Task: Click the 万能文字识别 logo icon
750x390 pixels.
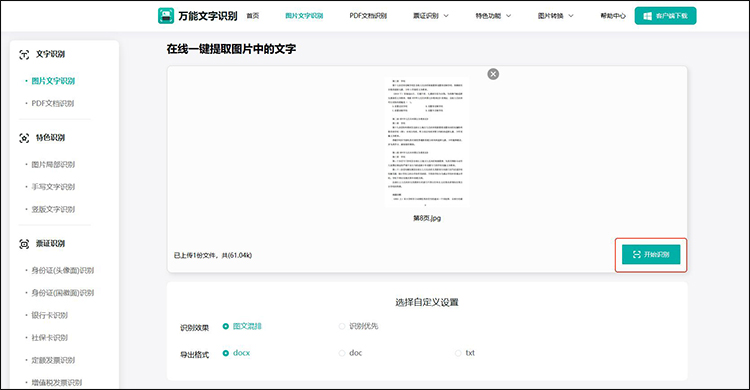Action: point(166,16)
